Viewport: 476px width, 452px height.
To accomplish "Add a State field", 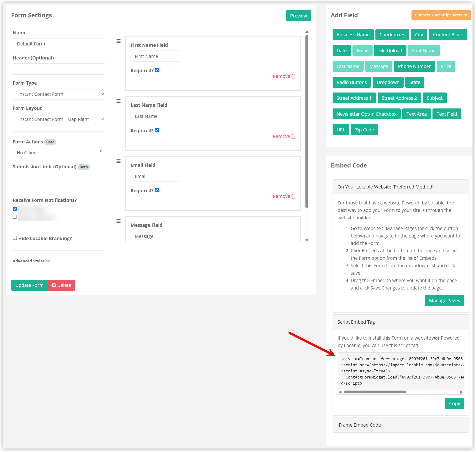I will coord(415,82).
